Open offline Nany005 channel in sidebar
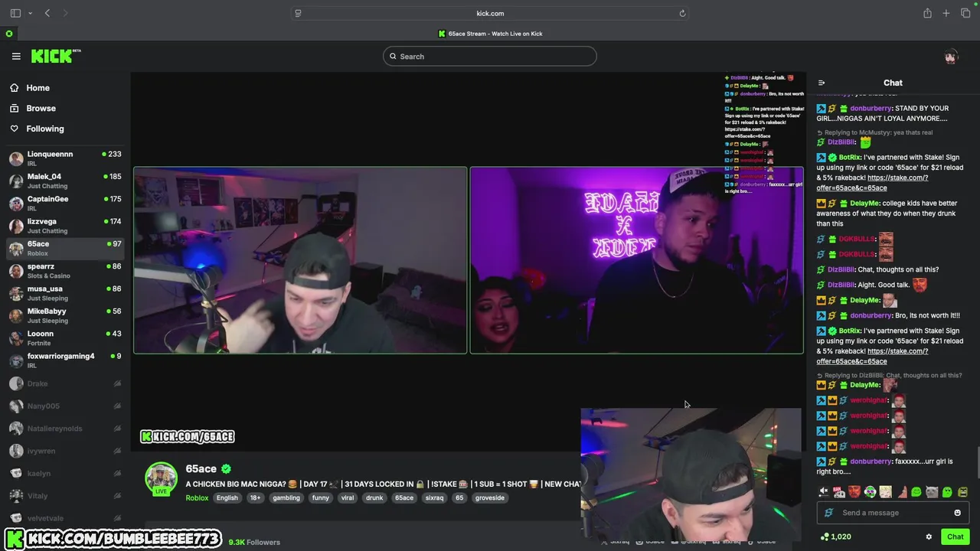The image size is (980, 551). tap(65, 406)
